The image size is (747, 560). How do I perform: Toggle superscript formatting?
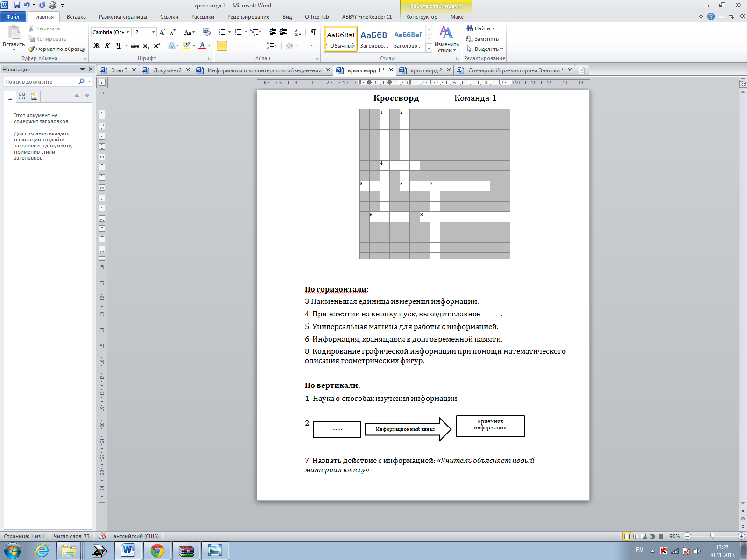coord(157,46)
